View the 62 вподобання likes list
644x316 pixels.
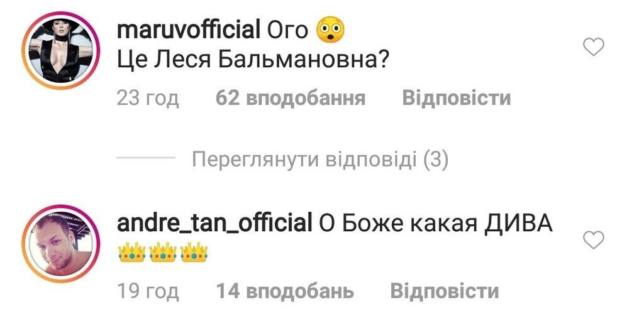click(291, 99)
